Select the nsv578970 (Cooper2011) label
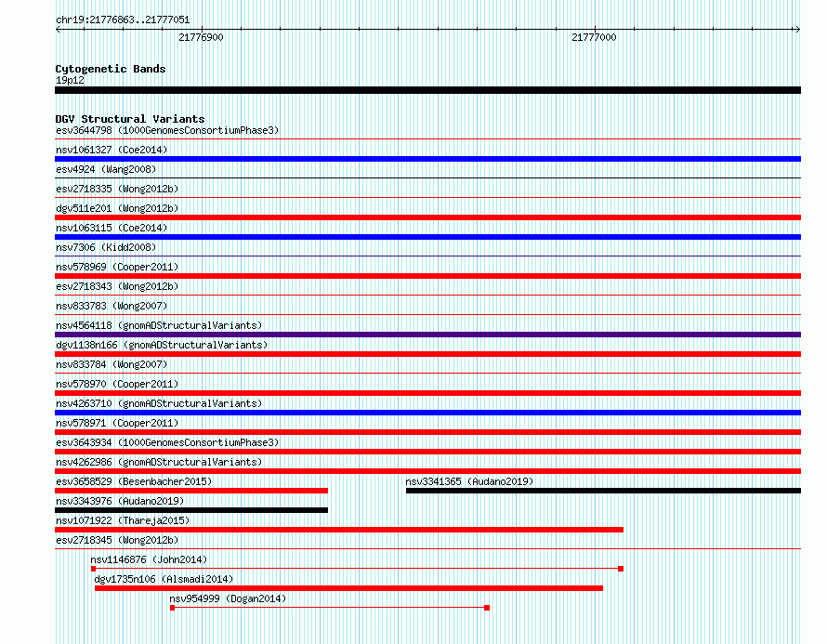 tap(117, 384)
